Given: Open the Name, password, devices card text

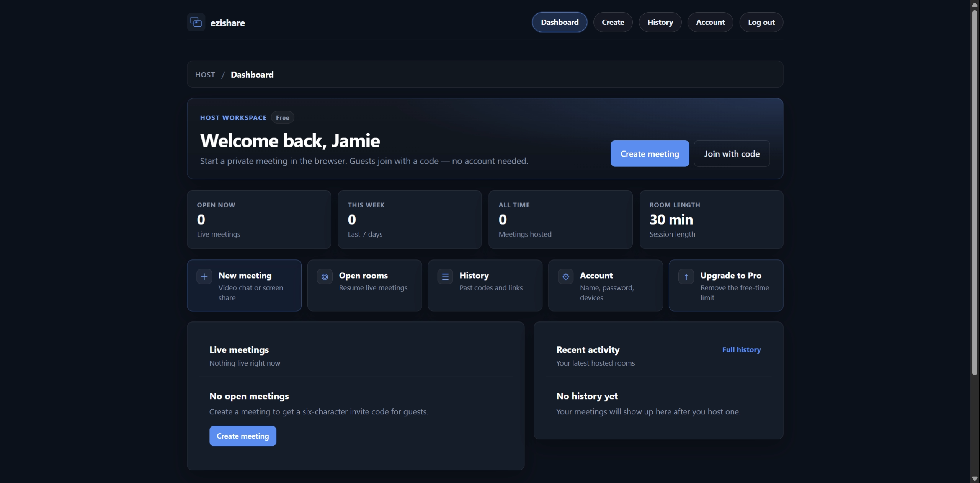Looking at the screenshot, I should [607, 293].
